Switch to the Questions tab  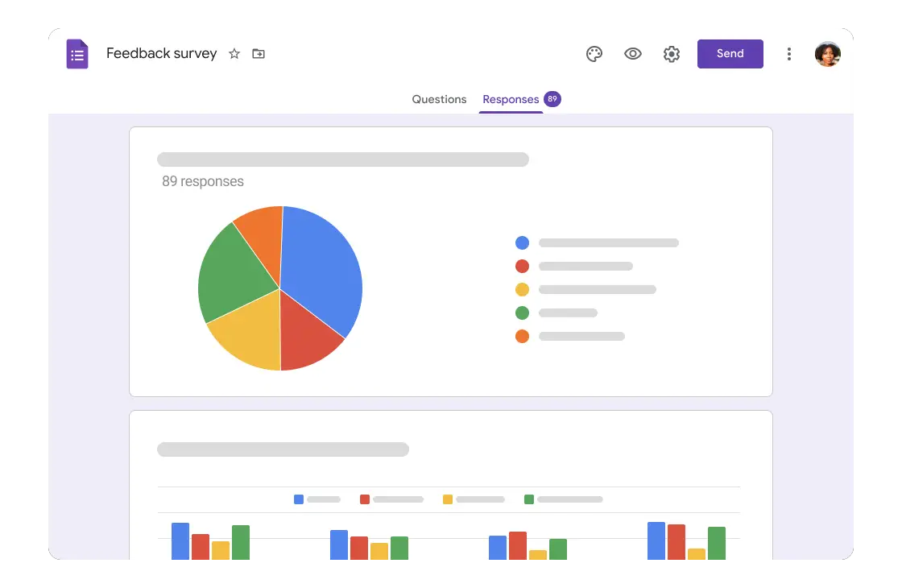coord(439,98)
